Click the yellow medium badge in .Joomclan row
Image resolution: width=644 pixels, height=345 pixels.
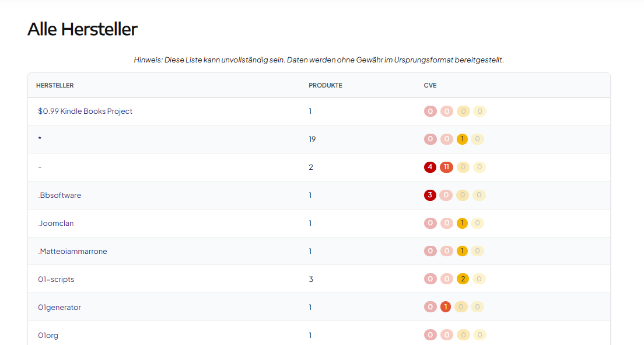[x=462, y=223]
